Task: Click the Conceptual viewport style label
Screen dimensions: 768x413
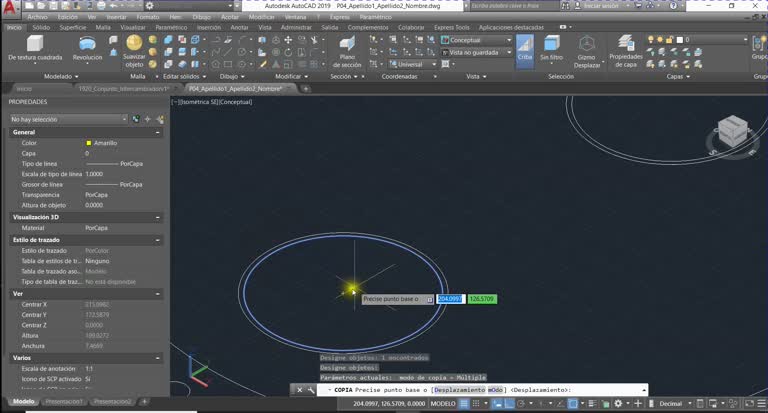Action: tap(235, 102)
